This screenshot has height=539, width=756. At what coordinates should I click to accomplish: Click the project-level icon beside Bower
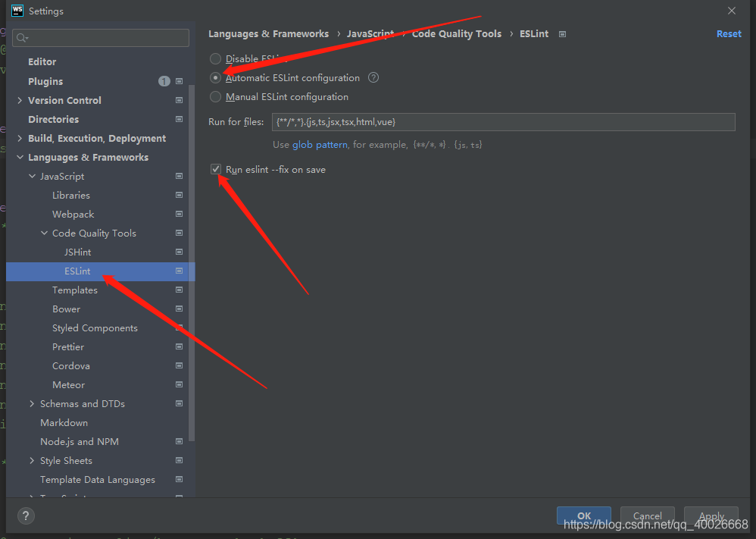tap(179, 309)
